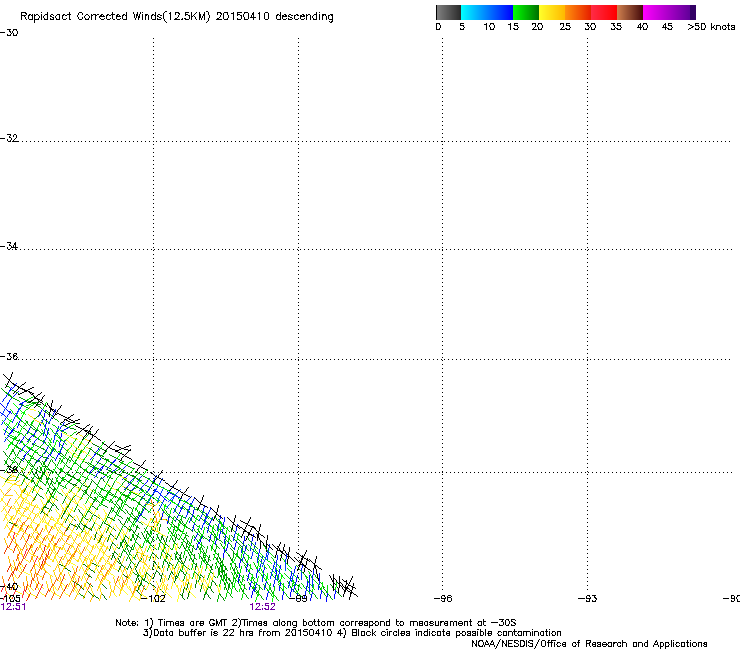
Task: Select the green 15-20 knots color segment
Action: tap(526, 12)
